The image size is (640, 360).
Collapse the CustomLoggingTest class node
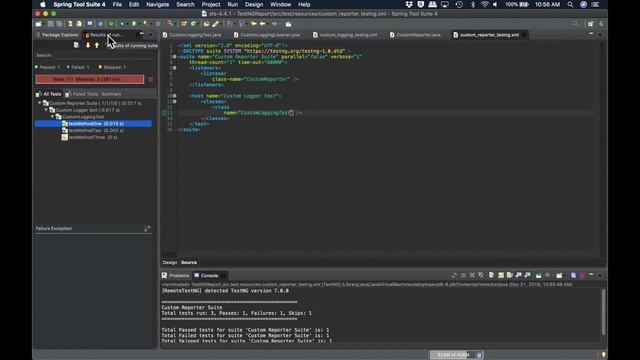[x=53, y=117]
